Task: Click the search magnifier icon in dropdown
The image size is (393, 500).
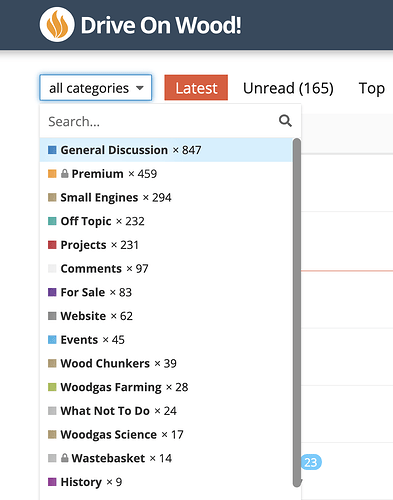Action: click(x=285, y=121)
